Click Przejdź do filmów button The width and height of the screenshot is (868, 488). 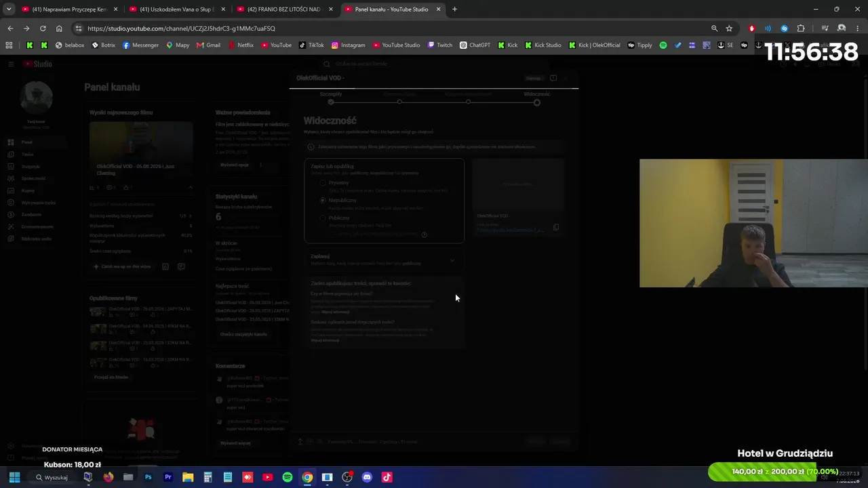[x=111, y=377]
